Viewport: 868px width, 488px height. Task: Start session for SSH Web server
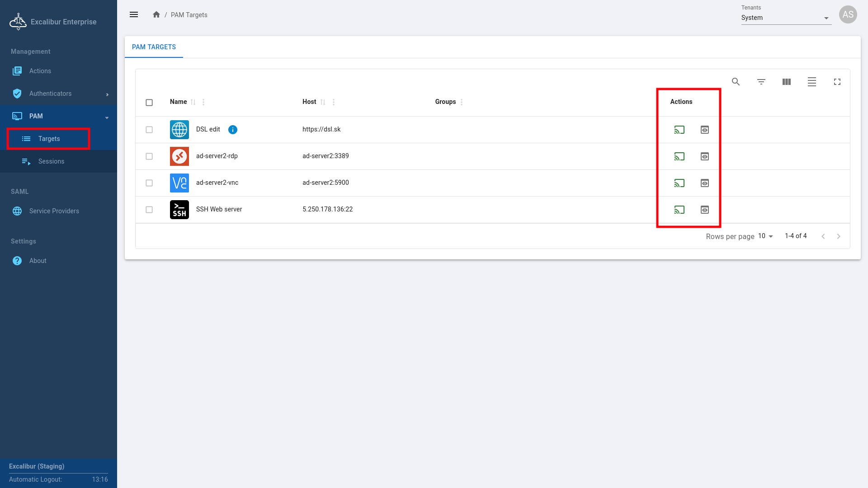coord(679,210)
